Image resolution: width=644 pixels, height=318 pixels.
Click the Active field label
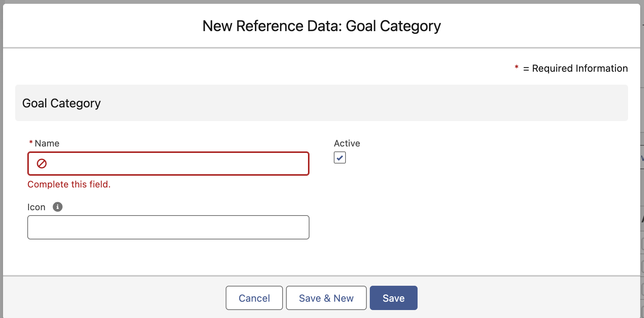347,143
